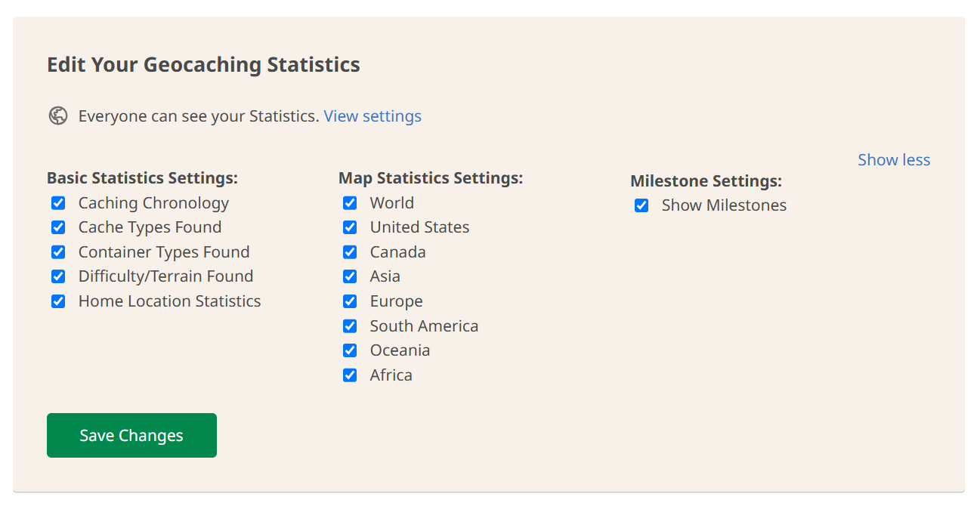Click the Home Location Statistics label

pyautogui.click(x=170, y=301)
